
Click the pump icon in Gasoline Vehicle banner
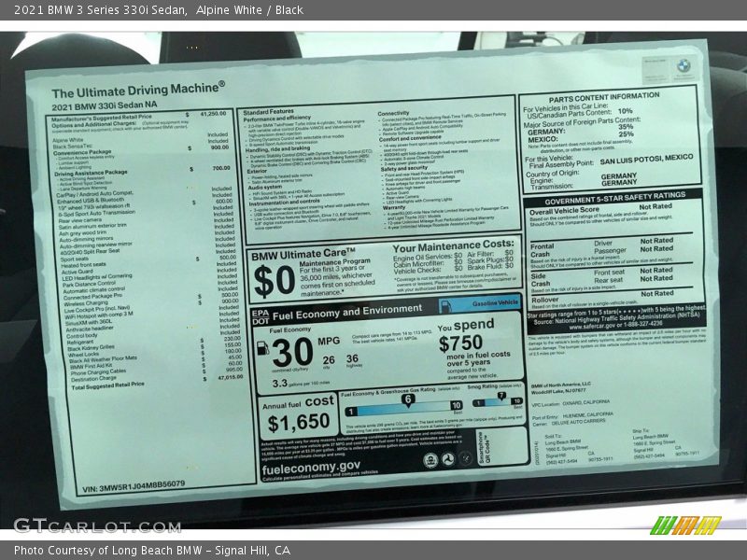click(x=446, y=307)
